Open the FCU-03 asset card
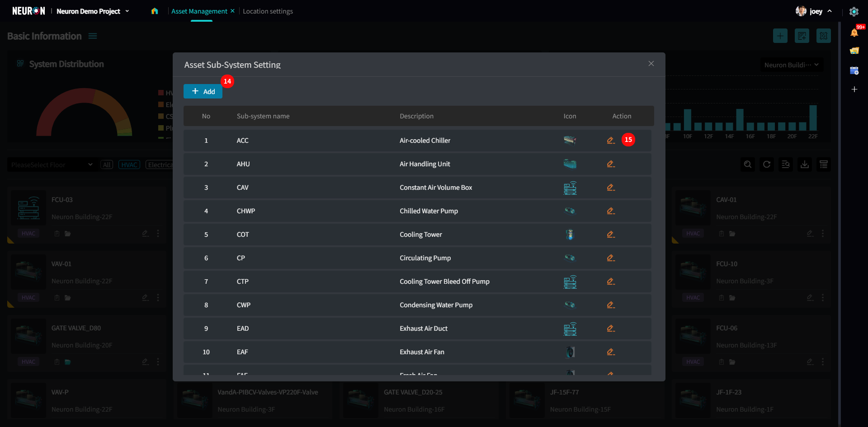The image size is (868, 427). [87, 215]
